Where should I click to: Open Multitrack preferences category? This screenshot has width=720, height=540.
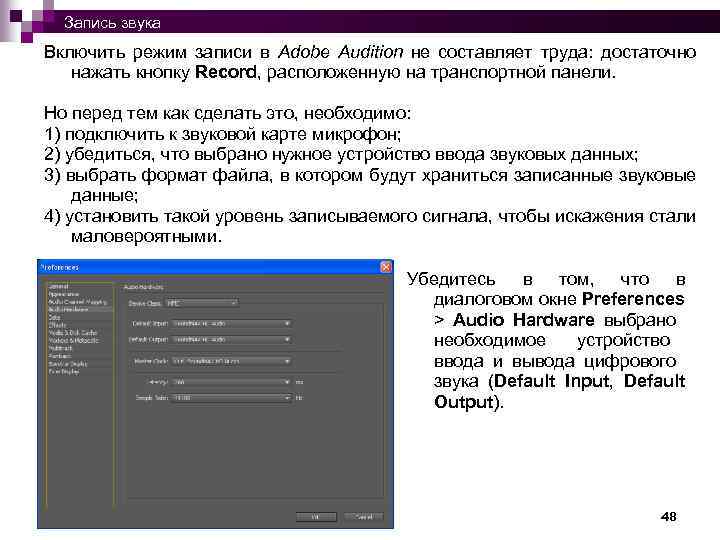(60, 349)
